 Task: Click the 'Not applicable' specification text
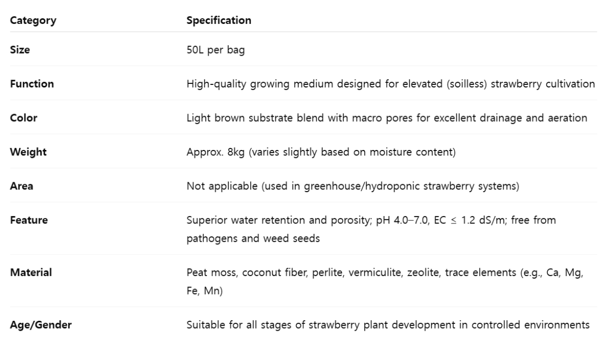click(x=352, y=186)
